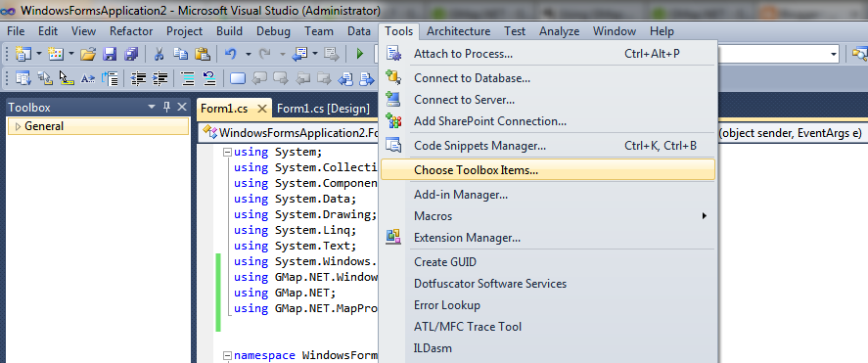
Task: Switch to Form1.cs [Design] tab
Action: tap(323, 109)
